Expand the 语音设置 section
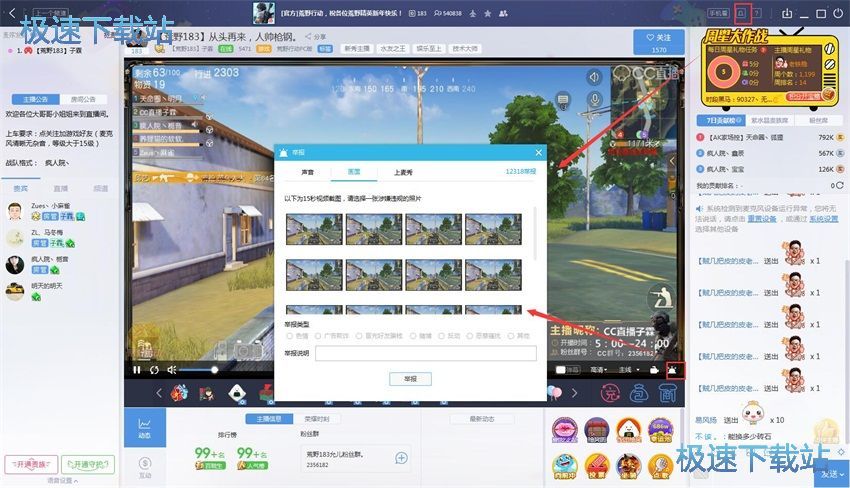This screenshot has width=850, height=488. [x=62, y=481]
